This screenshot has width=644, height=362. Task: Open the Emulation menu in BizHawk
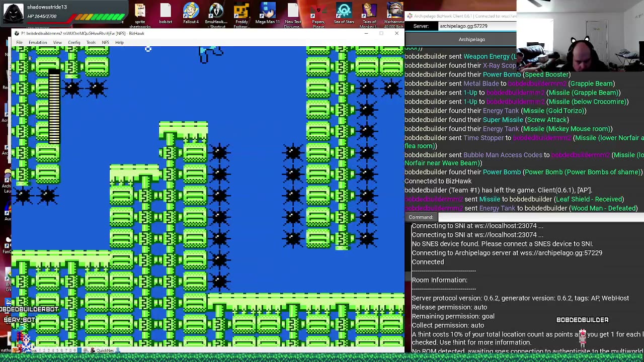coord(38,43)
